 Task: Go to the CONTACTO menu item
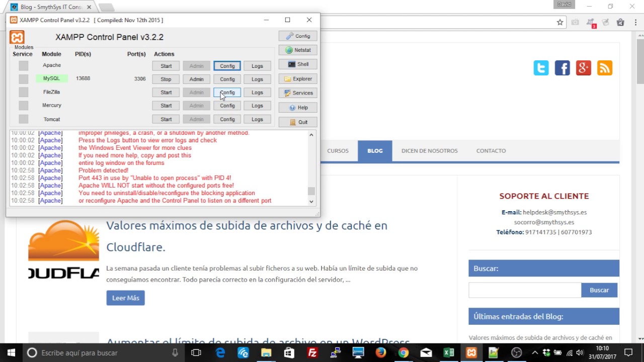491,151
